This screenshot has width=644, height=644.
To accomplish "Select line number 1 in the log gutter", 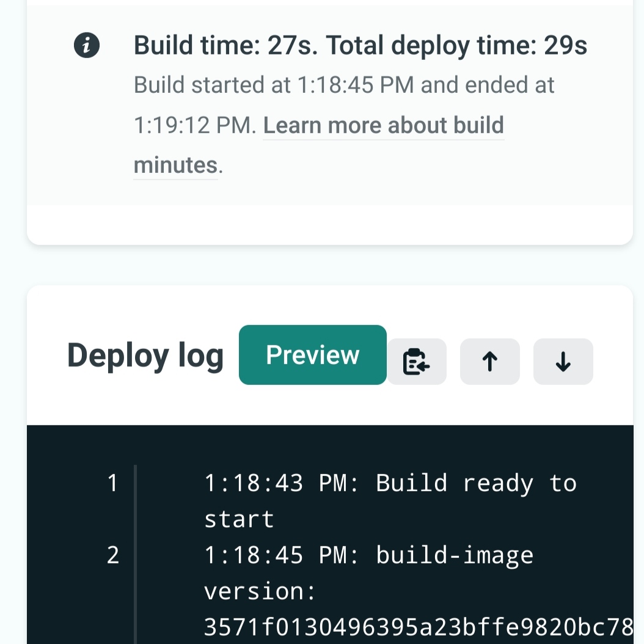I will [x=112, y=483].
